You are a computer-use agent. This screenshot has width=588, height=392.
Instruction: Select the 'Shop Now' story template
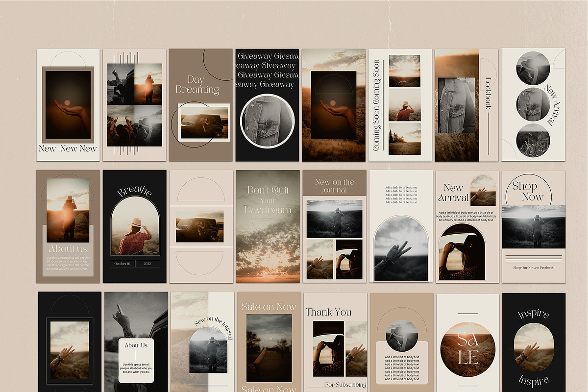click(x=534, y=226)
